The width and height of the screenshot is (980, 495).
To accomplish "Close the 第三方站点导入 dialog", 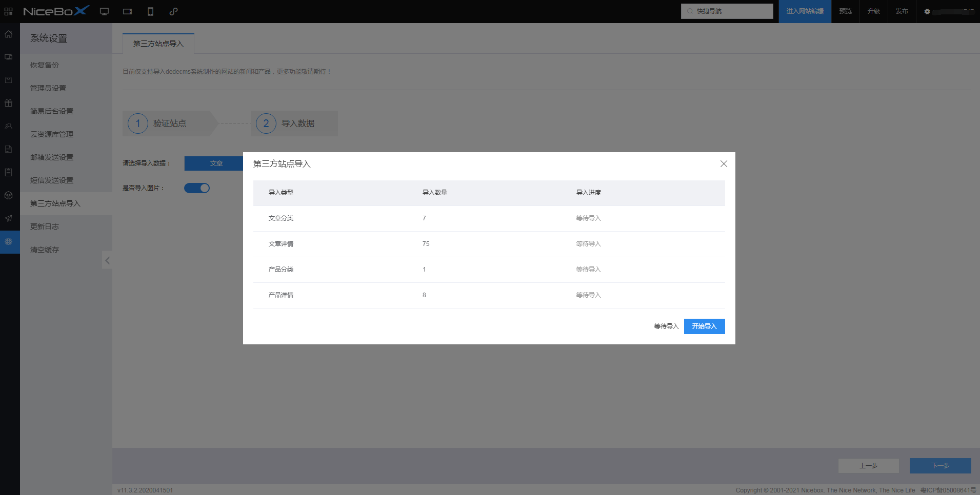I will (x=724, y=163).
